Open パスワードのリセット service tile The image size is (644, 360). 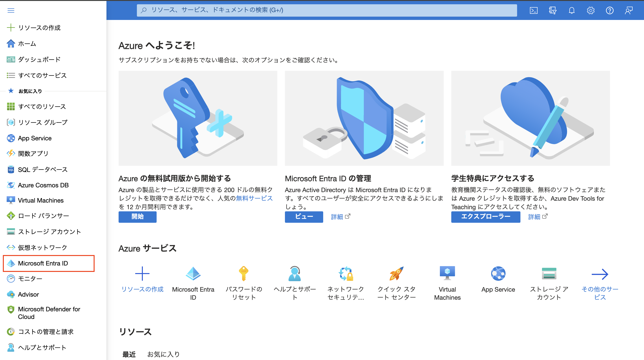click(x=244, y=283)
